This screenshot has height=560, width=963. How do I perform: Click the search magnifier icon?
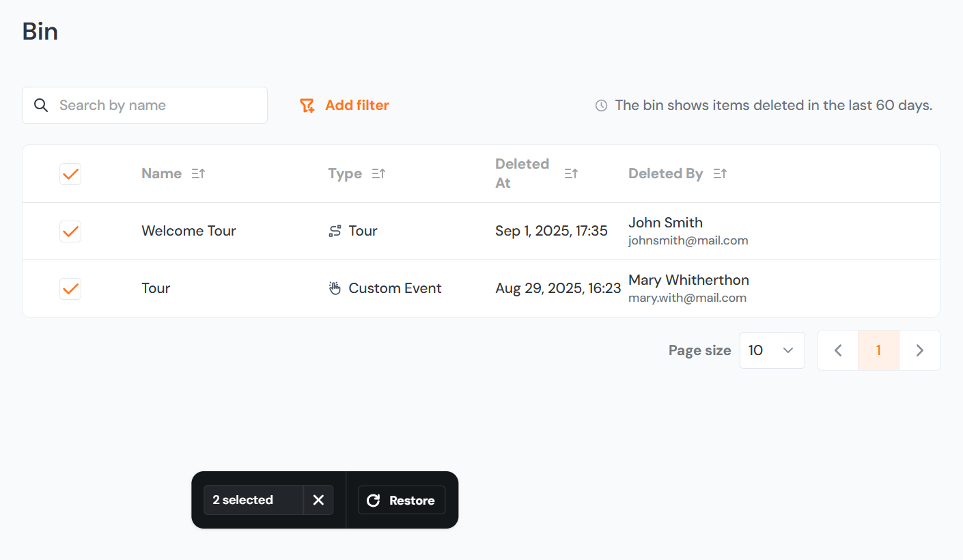pos(41,105)
